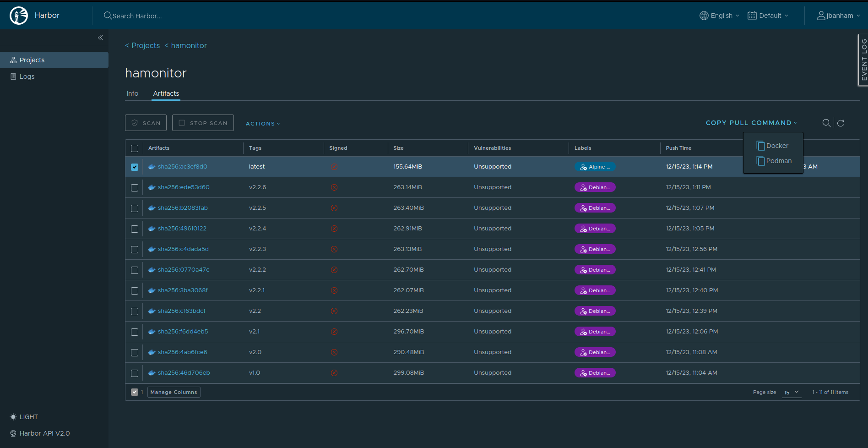
Task: Open the English language dropdown
Action: coord(718,15)
